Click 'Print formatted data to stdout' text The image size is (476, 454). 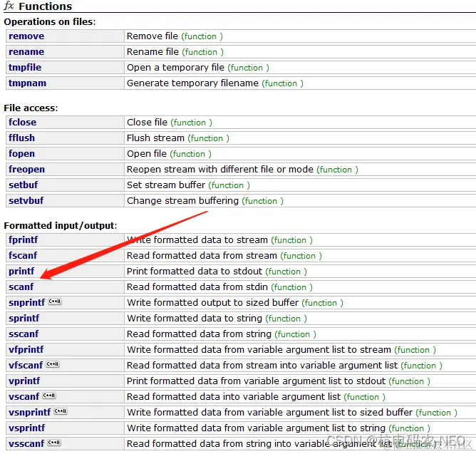tap(195, 271)
